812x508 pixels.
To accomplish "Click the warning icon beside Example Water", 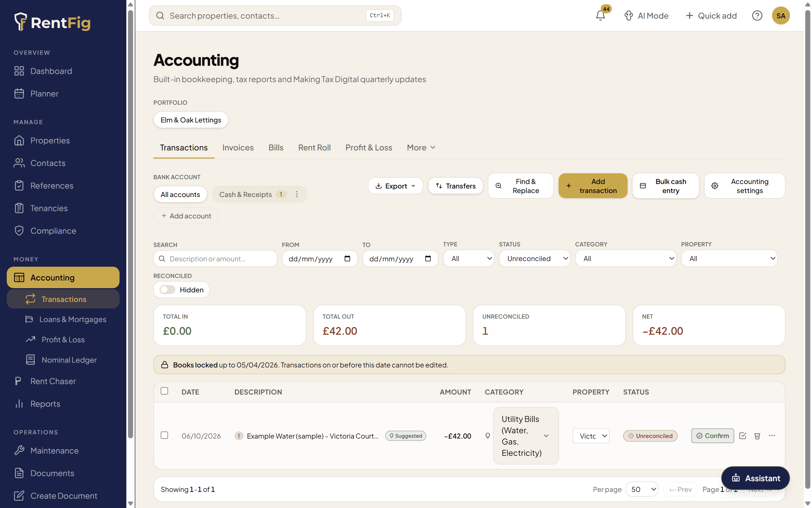I will (x=239, y=436).
